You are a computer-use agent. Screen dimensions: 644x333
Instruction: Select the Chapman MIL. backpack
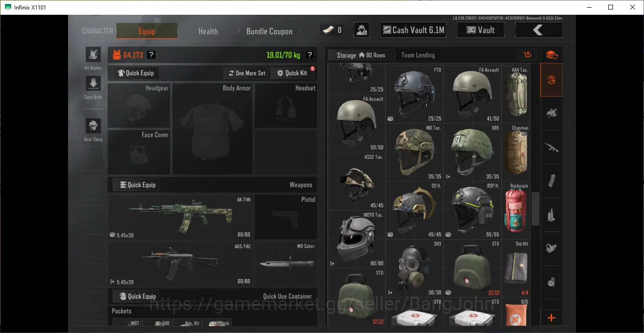click(516, 152)
